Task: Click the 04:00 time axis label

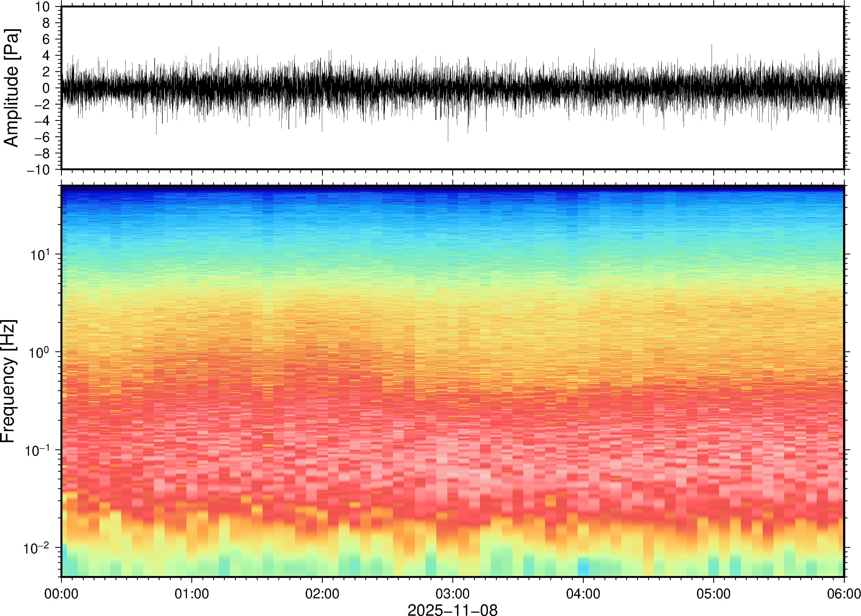Action: tap(583, 594)
